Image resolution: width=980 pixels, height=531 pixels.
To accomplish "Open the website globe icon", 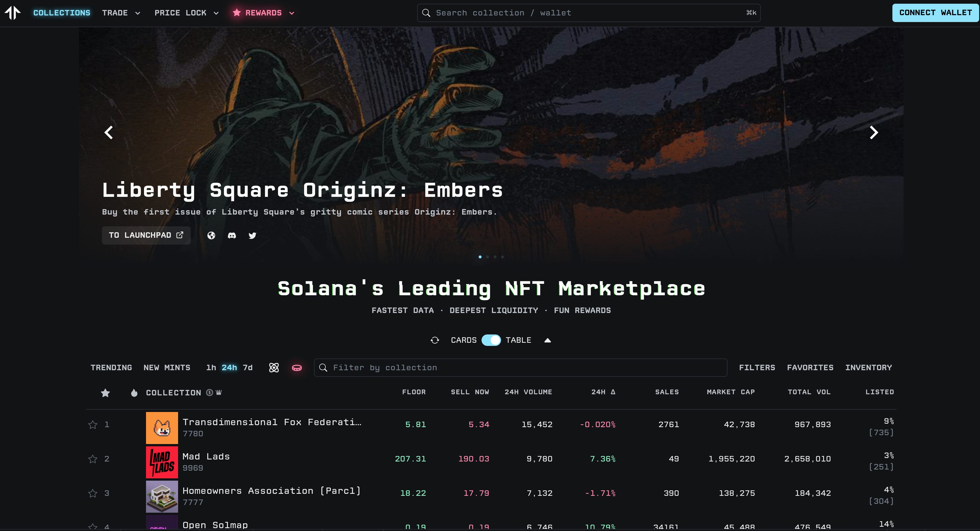I will (211, 236).
